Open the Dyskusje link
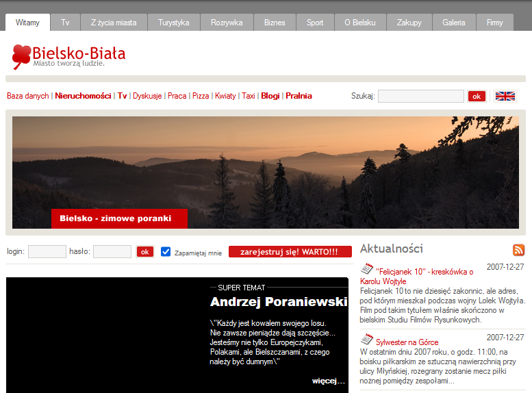 (147, 96)
